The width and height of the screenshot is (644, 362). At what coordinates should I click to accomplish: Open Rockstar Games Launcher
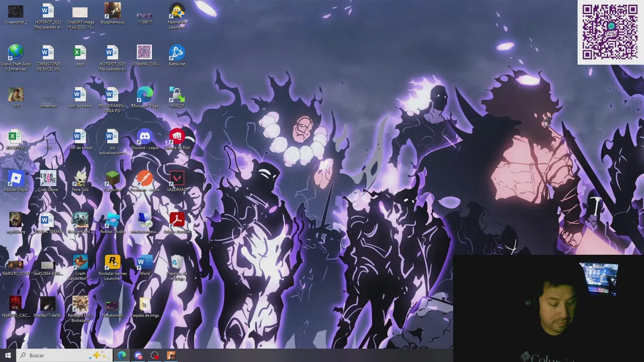coord(112,267)
